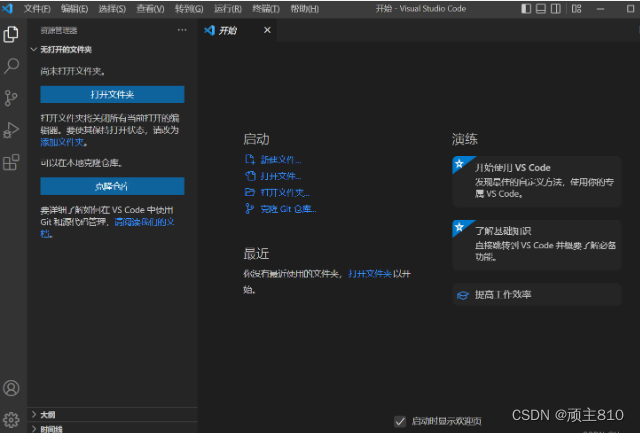Toggle the bottom panel layout icon
The height and width of the screenshot is (433, 640).
pos(541,9)
